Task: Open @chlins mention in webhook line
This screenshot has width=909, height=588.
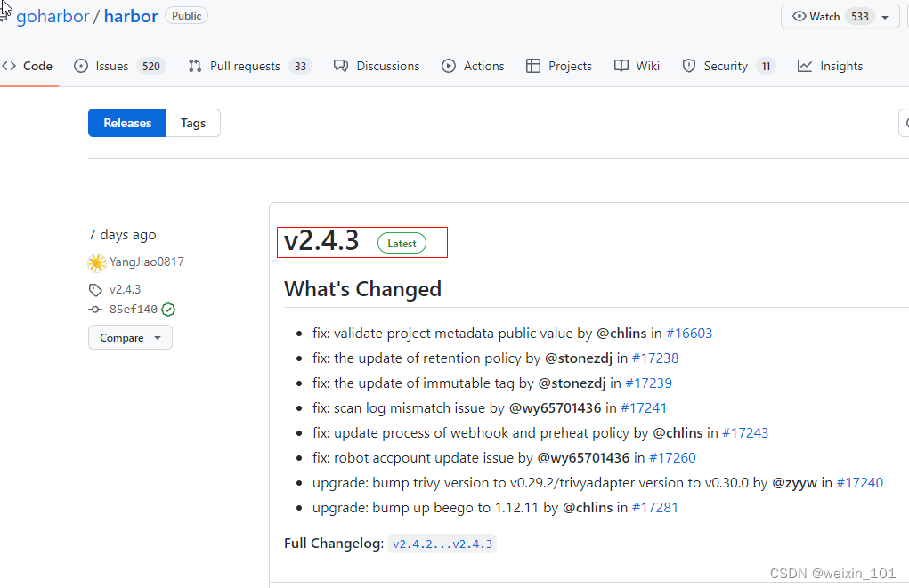Action: [x=678, y=432]
